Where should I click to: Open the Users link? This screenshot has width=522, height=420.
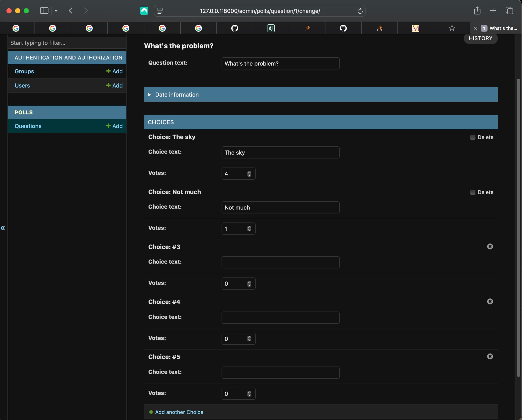[22, 86]
